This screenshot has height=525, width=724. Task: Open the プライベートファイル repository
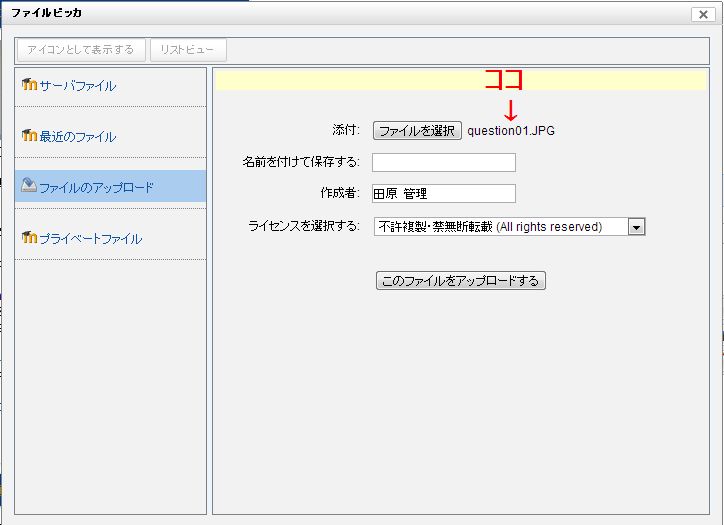pos(90,239)
